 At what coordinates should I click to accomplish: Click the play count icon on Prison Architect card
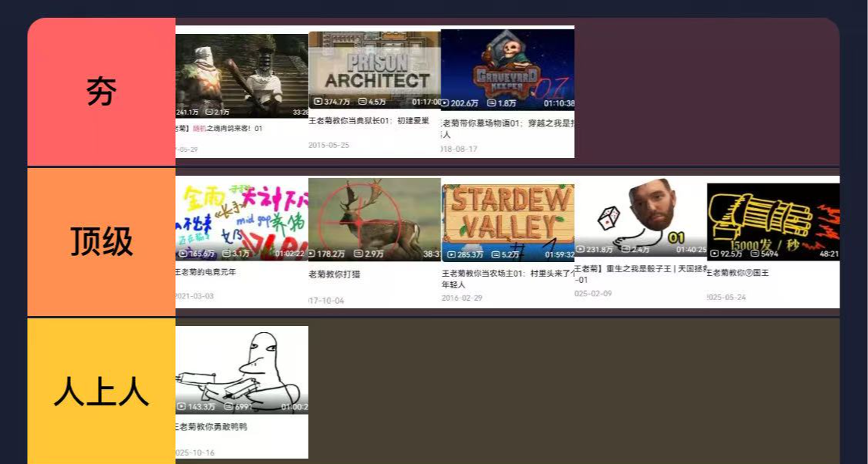[x=318, y=103]
